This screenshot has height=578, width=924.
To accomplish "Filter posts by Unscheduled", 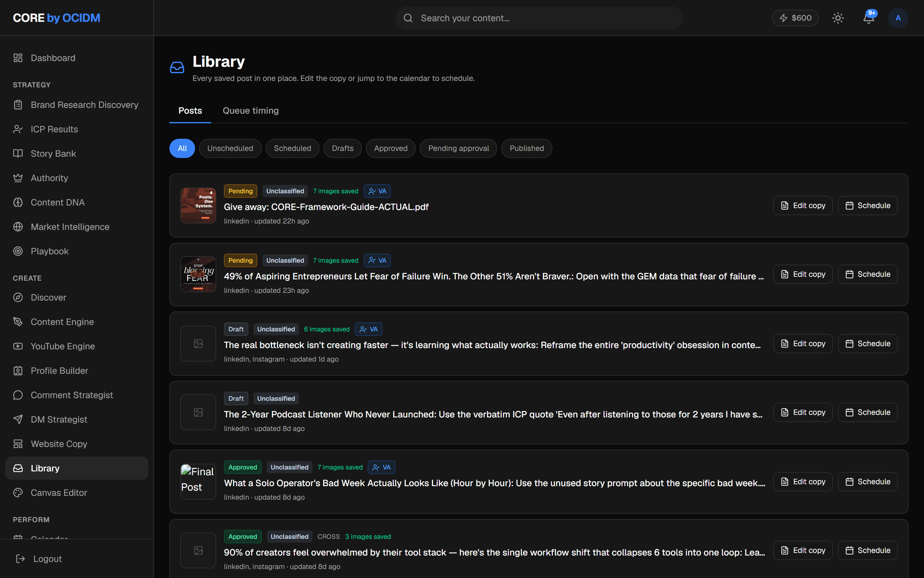I will pyautogui.click(x=230, y=148).
